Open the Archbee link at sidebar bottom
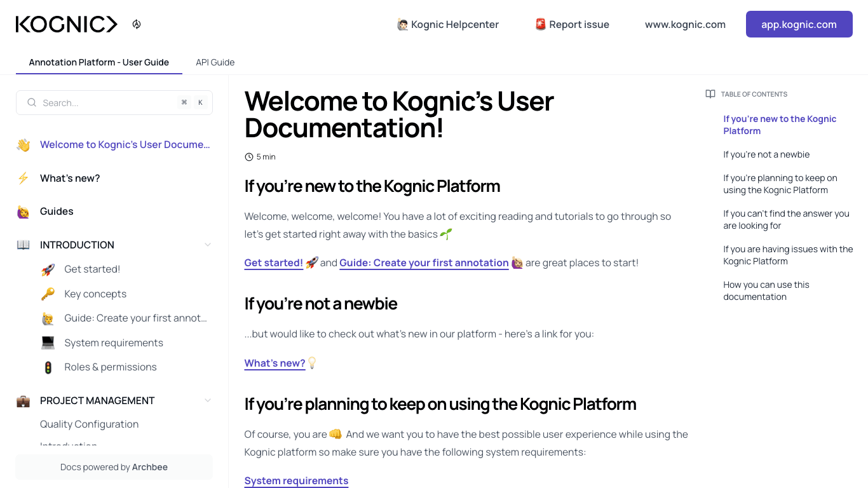Screen dimensions: 868x488 point(149,466)
